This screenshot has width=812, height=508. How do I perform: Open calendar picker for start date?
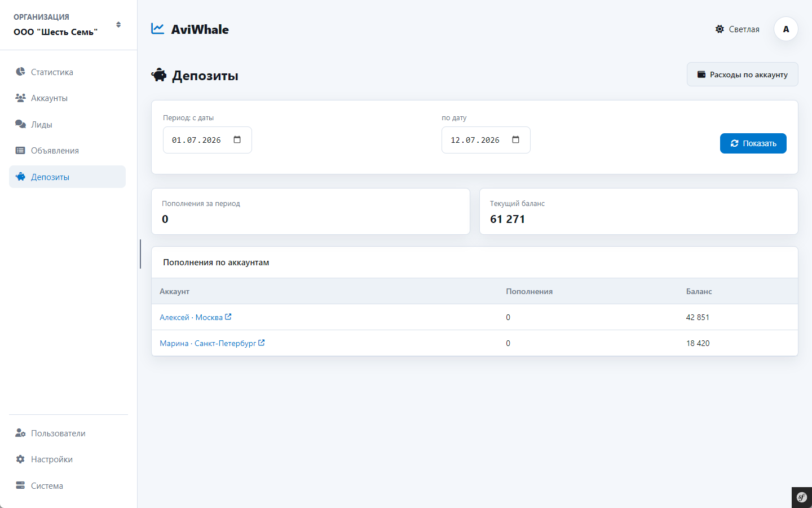click(x=237, y=139)
